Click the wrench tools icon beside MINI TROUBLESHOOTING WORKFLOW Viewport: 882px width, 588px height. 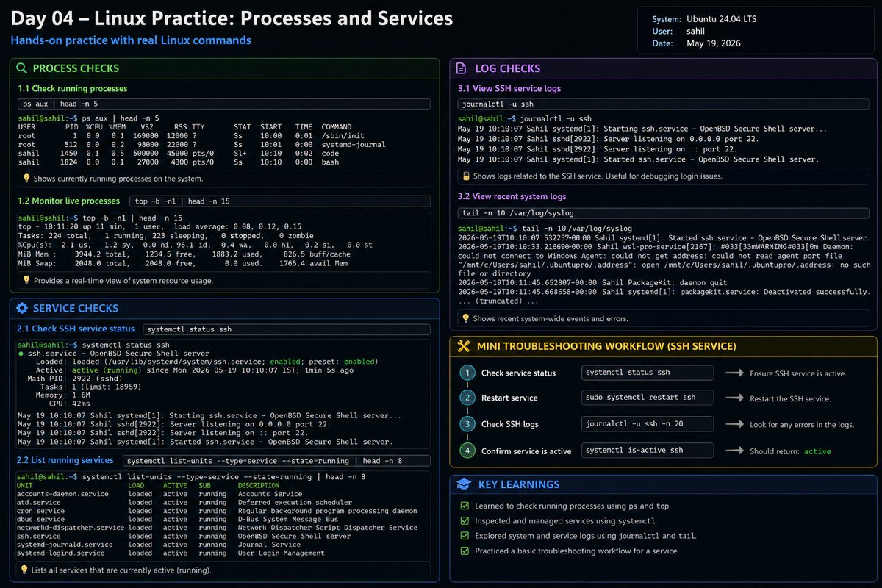coord(463,346)
